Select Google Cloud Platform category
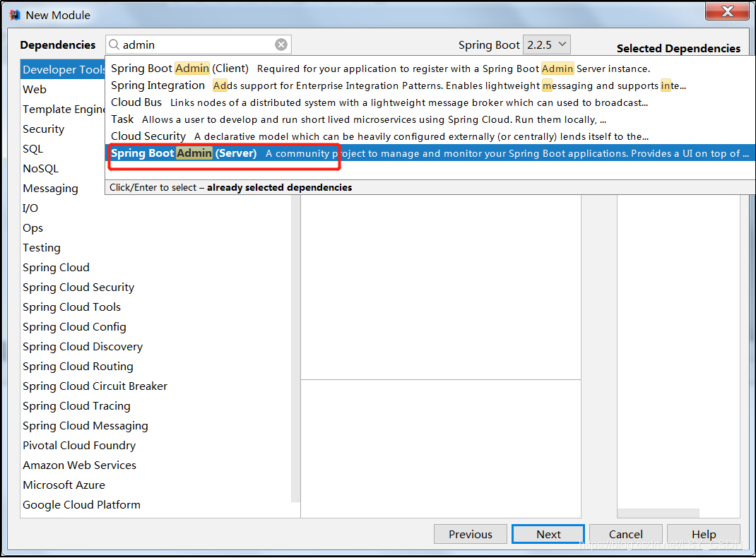The height and width of the screenshot is (558, 756). [155, 504]
